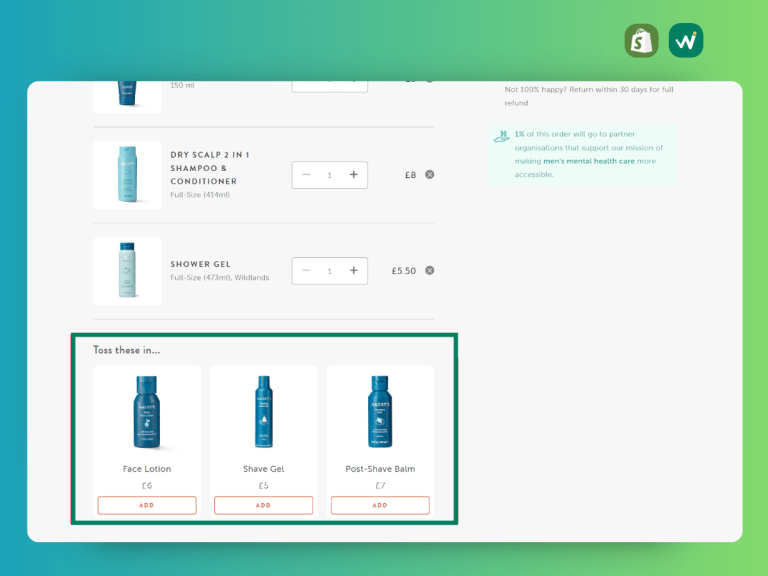Screen dimensions: 768x576
Task: Increase Shower Gel quantity
Action: [354, 271]
